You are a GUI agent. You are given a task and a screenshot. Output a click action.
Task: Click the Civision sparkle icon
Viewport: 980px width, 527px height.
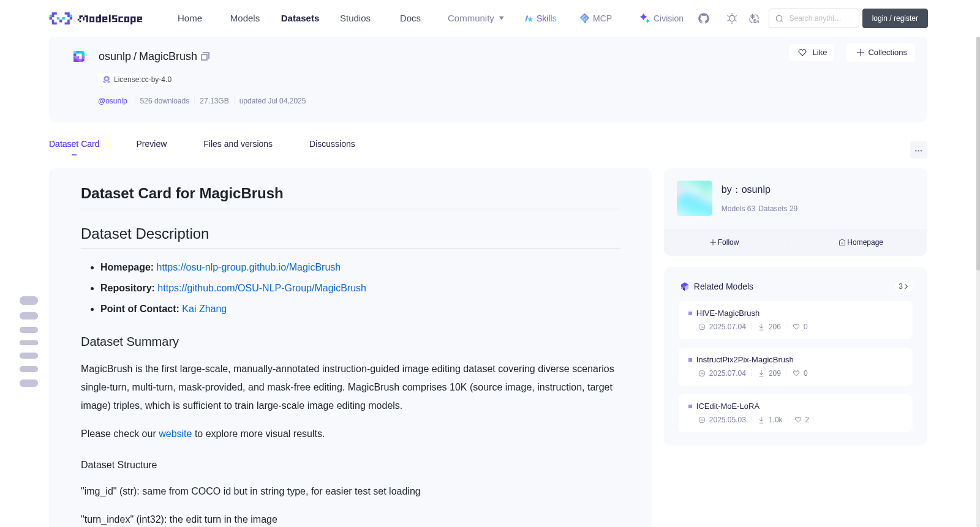pyautogui.click(x=644, y=18)
